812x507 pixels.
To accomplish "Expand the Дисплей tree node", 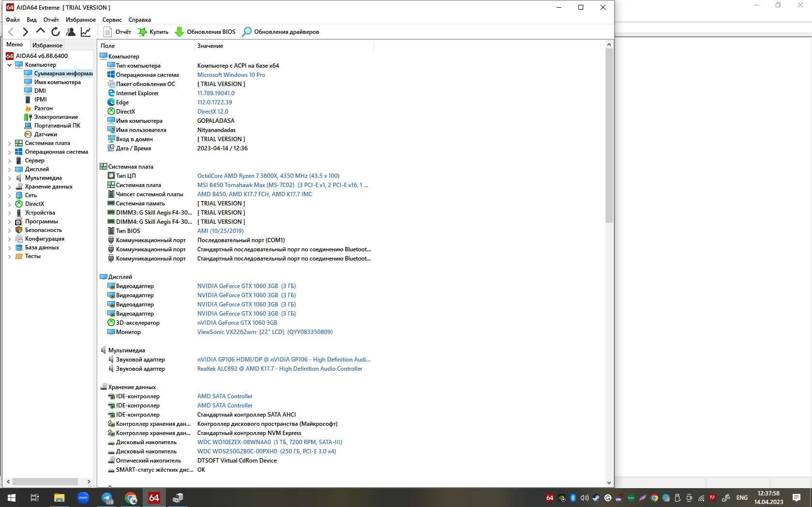I will [x=9, y=169].
